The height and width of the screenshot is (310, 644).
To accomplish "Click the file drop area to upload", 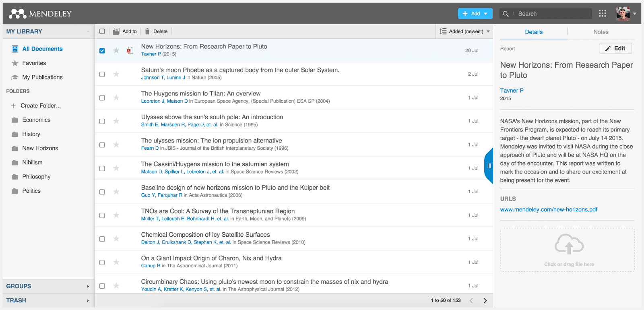I will 568,250.
